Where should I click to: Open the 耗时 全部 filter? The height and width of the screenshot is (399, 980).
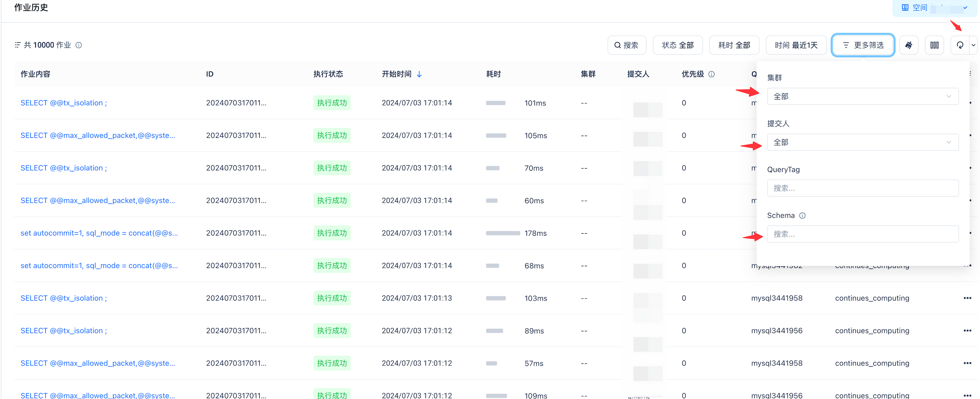tap(734, 45)
